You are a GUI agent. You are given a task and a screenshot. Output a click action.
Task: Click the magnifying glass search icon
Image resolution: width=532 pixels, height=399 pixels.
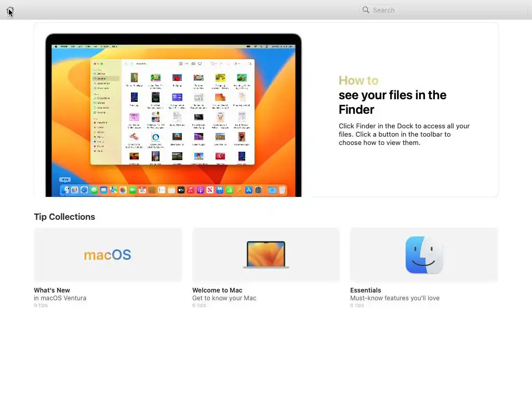(365, 10)
